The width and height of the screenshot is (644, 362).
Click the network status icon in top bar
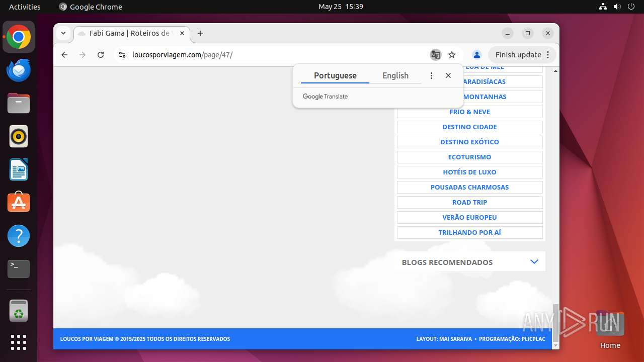coord(603,7)
